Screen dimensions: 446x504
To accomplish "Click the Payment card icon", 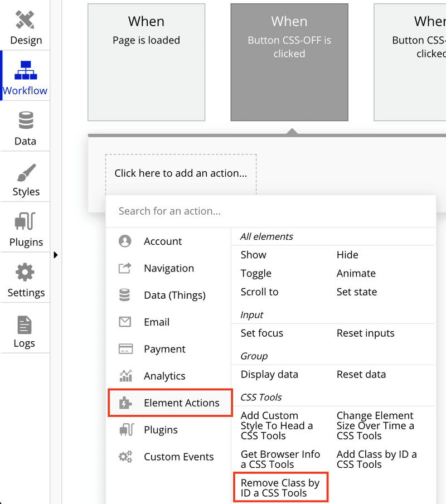I will pos(125,349).
